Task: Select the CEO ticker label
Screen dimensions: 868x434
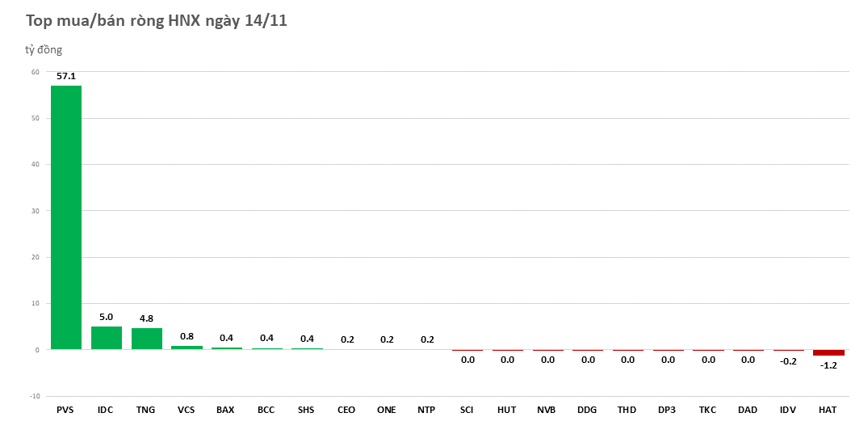Action: 346,410
